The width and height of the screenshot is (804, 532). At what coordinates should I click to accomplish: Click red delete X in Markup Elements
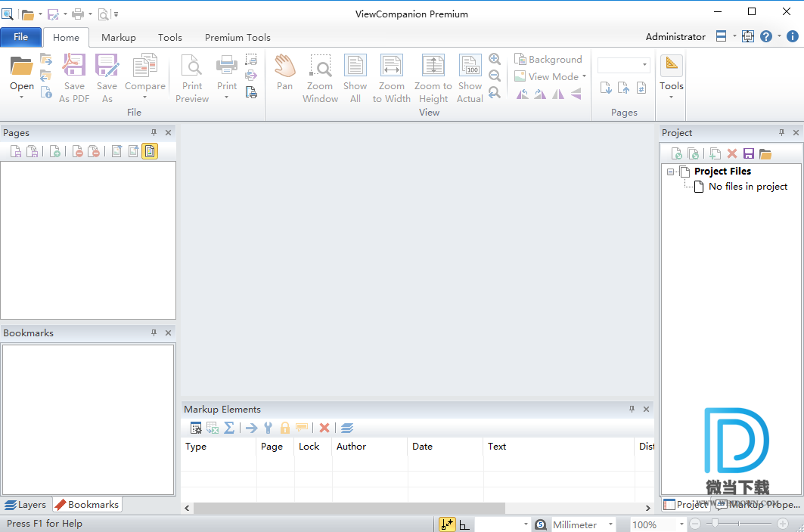pos(324,428)
